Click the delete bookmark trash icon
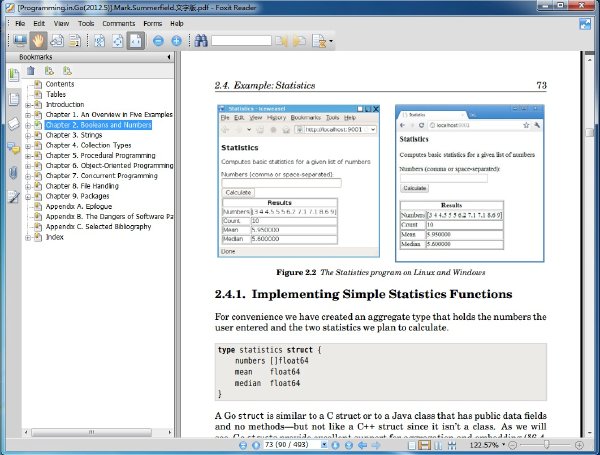 (x=31, y=71)
